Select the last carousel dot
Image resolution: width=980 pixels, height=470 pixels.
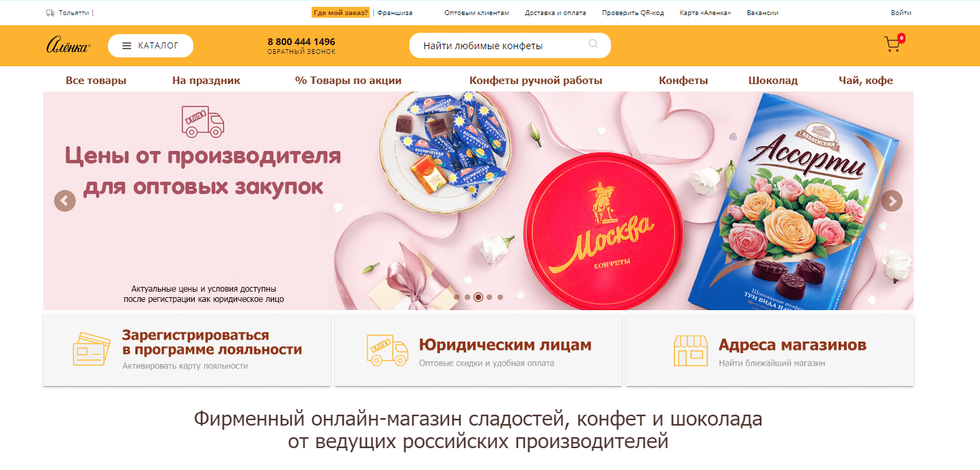click(x=500, y=297)
